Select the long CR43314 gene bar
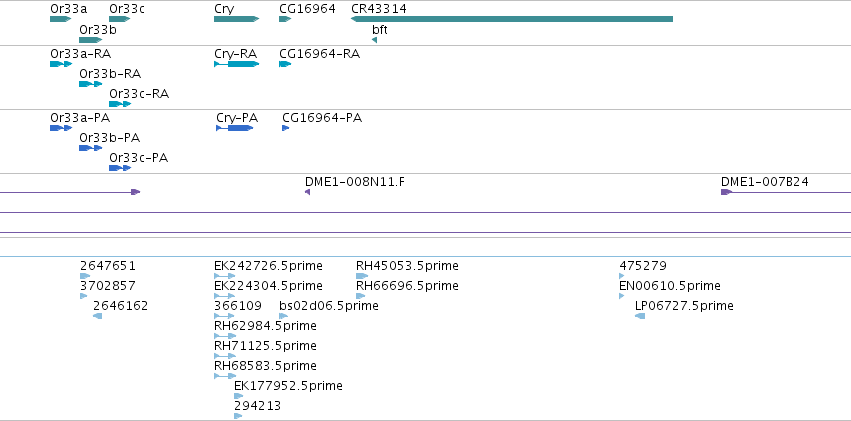851x421 pixels. (x=512, y=19)
